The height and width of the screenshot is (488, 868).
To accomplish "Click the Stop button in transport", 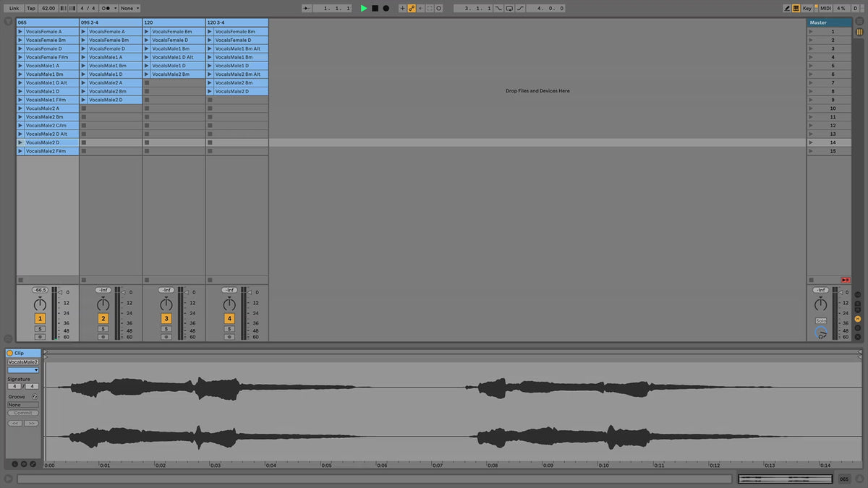I will pos(375,8).
